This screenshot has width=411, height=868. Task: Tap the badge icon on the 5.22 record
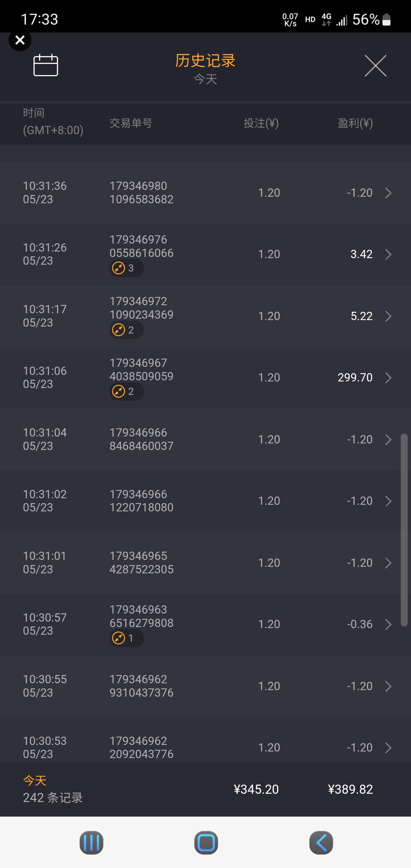(118, 330)
